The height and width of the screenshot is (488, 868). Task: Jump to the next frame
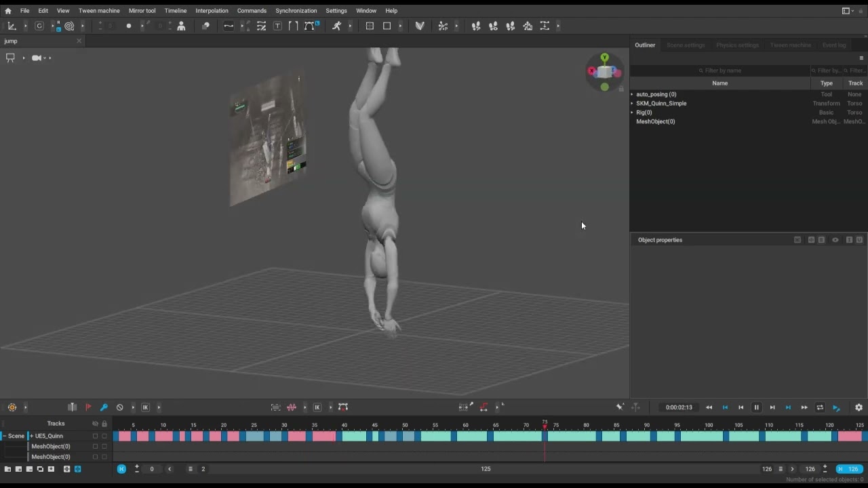[772, 407]
